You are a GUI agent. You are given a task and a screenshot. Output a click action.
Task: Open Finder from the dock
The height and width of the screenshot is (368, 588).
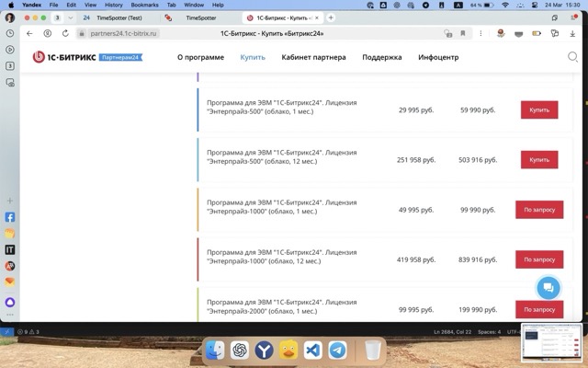[x=214, y=351]
